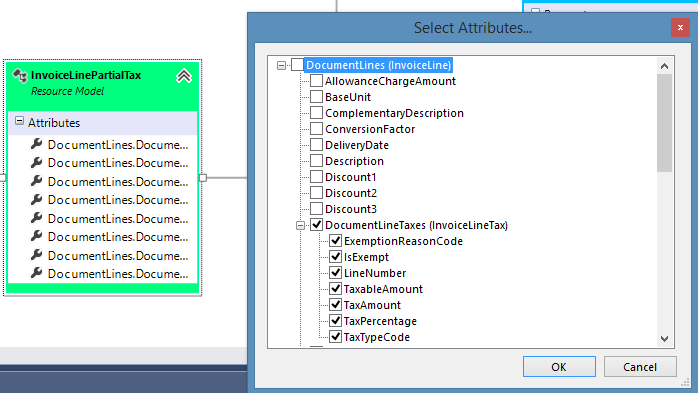Click the vertical scrollbar thumb in attribute list

click(x=664, y=123)
